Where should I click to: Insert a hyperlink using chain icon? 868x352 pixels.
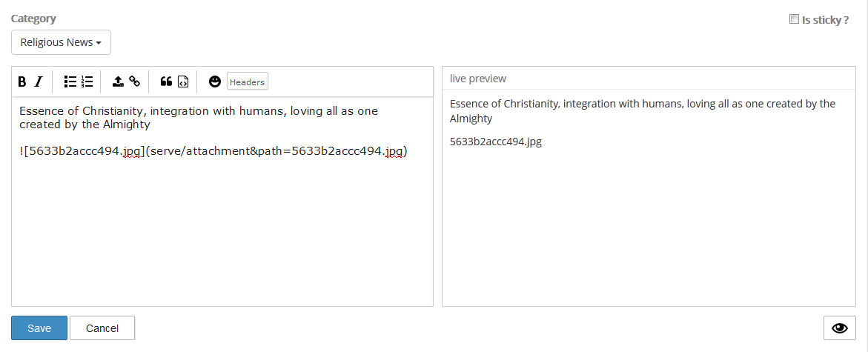(134, 82)
